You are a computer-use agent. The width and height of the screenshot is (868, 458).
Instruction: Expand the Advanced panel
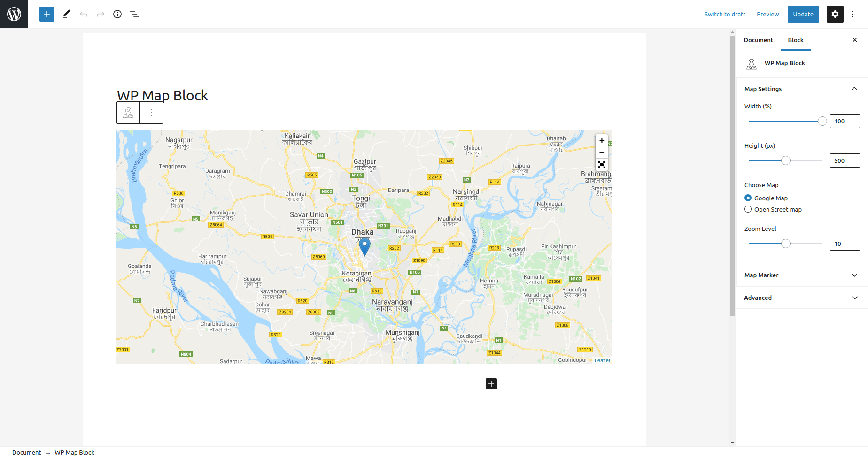pos(802,298)
